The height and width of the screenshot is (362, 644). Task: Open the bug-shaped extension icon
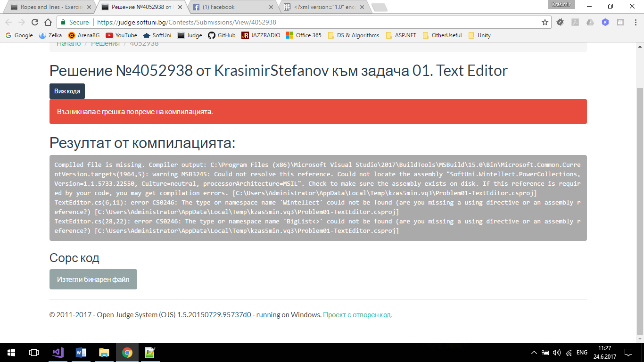coord(560,22)
